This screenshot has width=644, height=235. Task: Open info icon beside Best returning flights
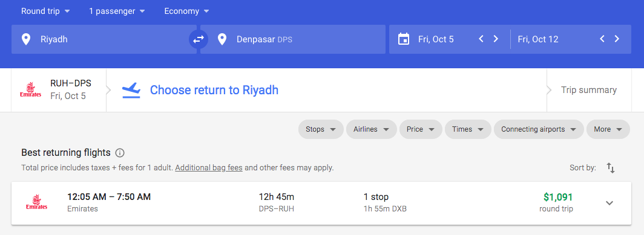coord(120,153)
